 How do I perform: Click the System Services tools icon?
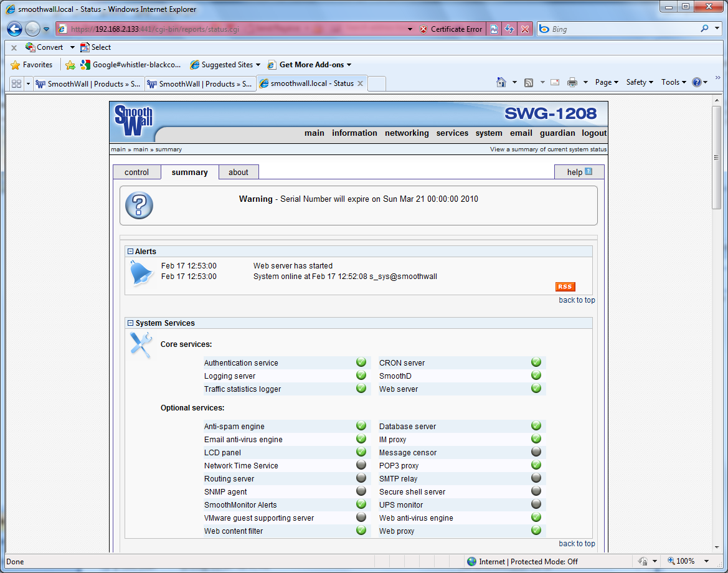pos(141,345)
